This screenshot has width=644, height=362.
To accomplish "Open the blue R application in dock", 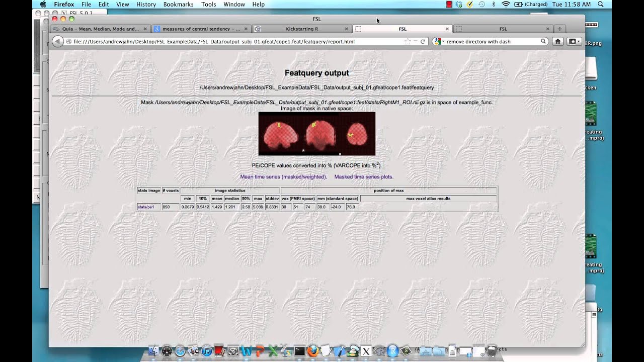I will 393,351.
